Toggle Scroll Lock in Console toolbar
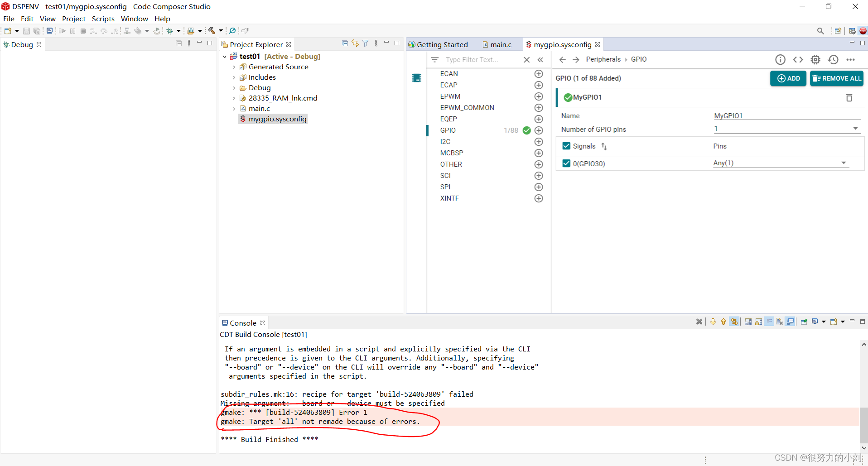868x466 pixels. 758,322
